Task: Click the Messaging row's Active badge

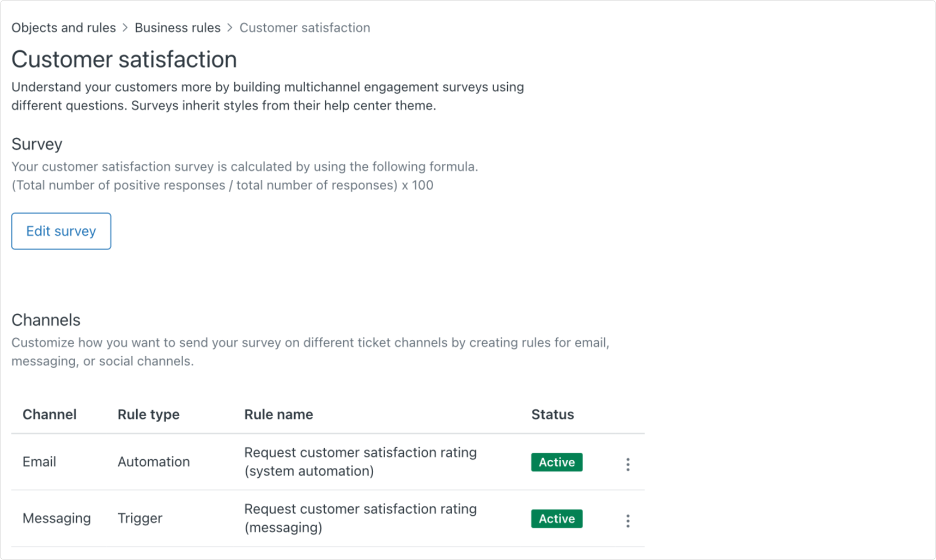Action: pyautogui.click(x=556, y=519)
